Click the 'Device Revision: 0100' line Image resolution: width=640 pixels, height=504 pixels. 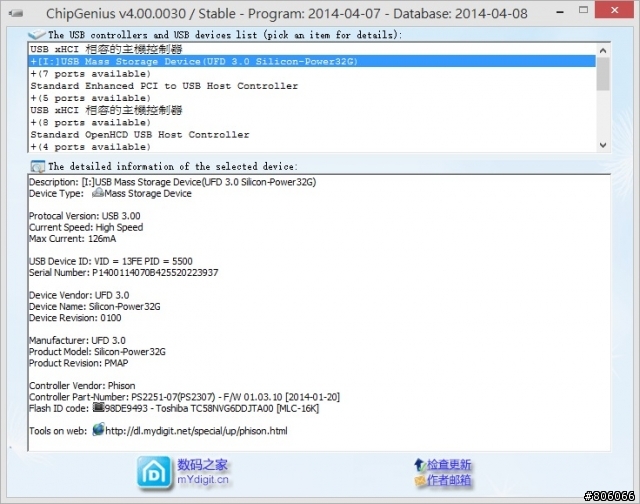(x=75, y=318)
